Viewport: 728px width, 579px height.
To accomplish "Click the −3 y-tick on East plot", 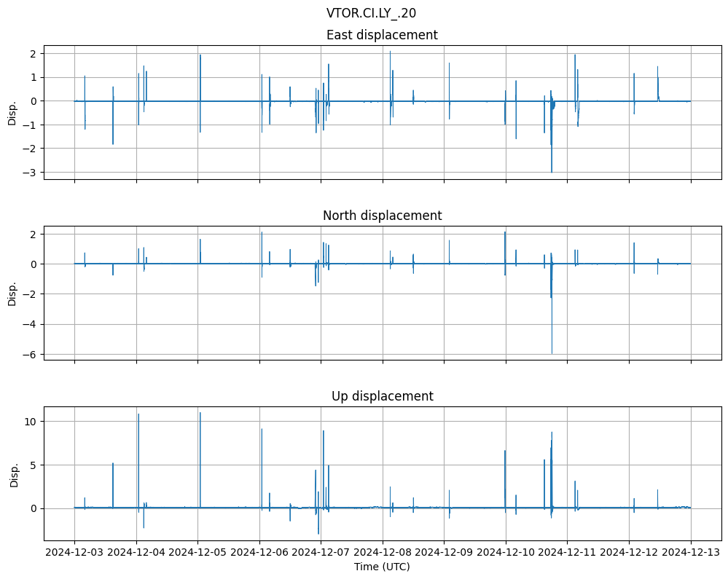I will point(31,173).
